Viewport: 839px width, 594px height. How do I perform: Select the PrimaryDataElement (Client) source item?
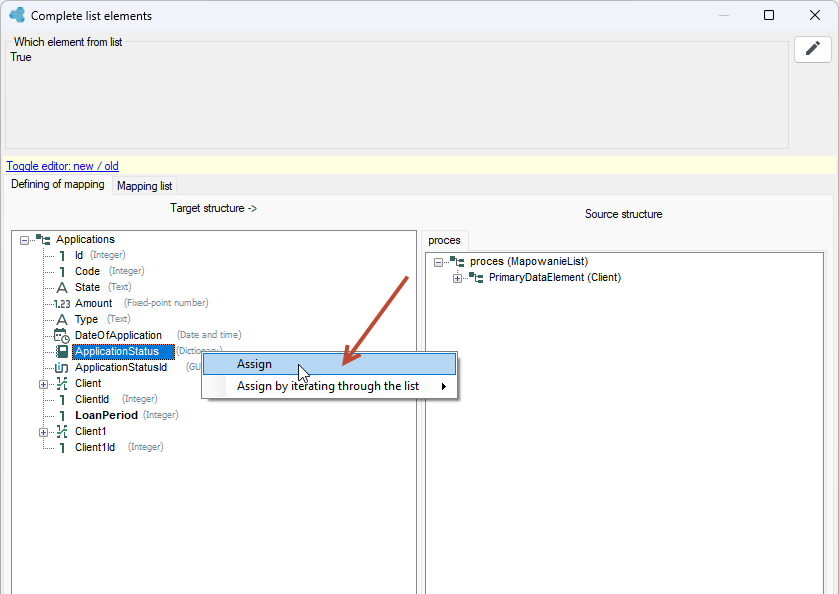coord(555,277)
